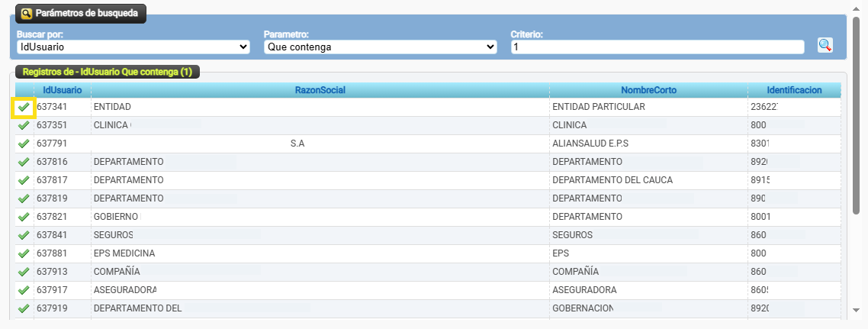The height and width of the screenshot is (329, 868).
Task: Select green checkmark for row 637821
Action: click(x=24, y=217)
